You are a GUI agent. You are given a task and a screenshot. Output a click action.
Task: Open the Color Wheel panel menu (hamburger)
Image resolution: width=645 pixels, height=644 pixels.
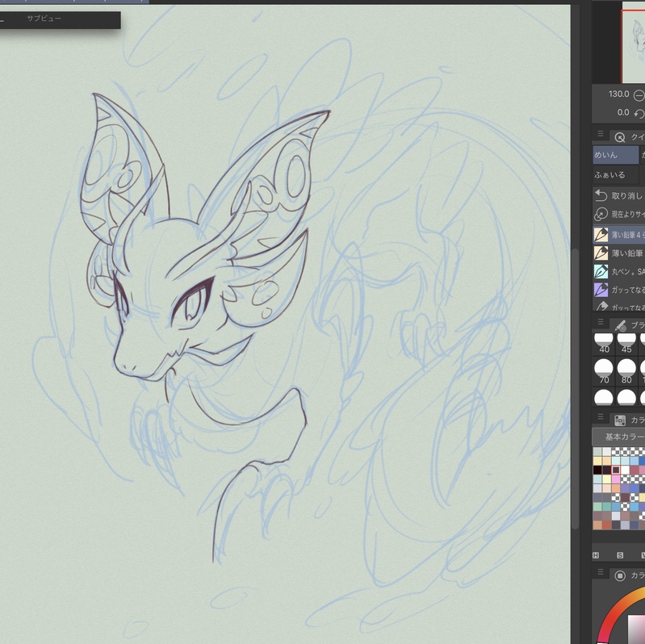pos(601,572)
